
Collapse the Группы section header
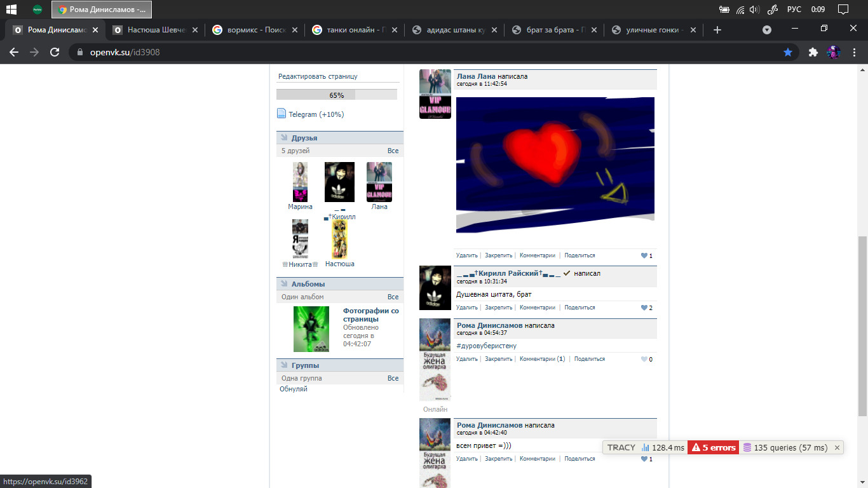[x=305, y=365]
